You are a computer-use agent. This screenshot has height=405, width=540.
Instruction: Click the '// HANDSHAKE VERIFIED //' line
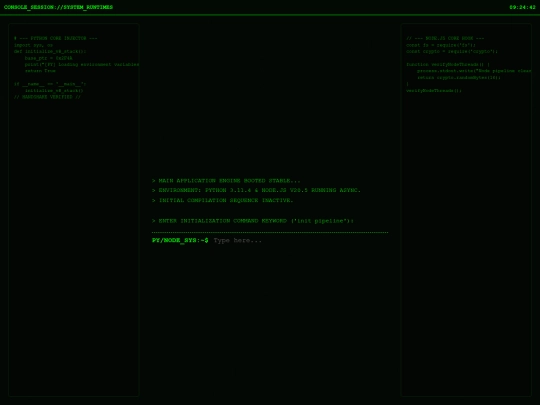tap(47, 97)
